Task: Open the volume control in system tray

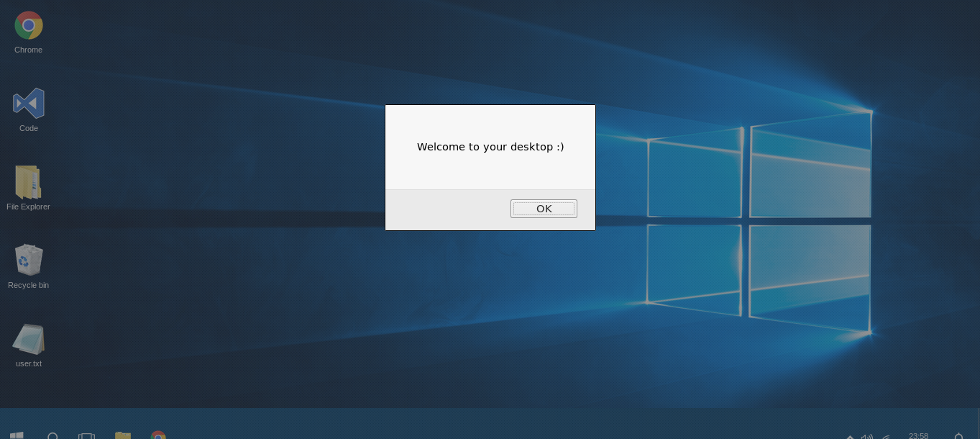Action: (867, 436)
